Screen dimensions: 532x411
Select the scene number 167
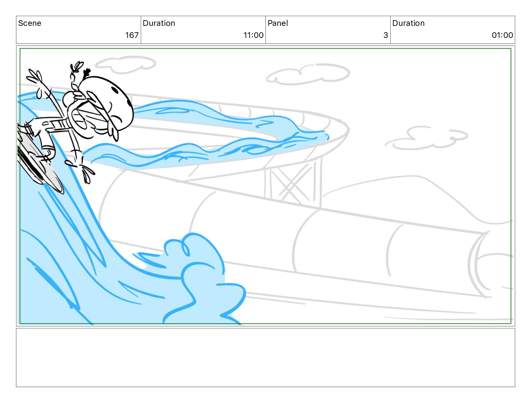pos(132,35)
